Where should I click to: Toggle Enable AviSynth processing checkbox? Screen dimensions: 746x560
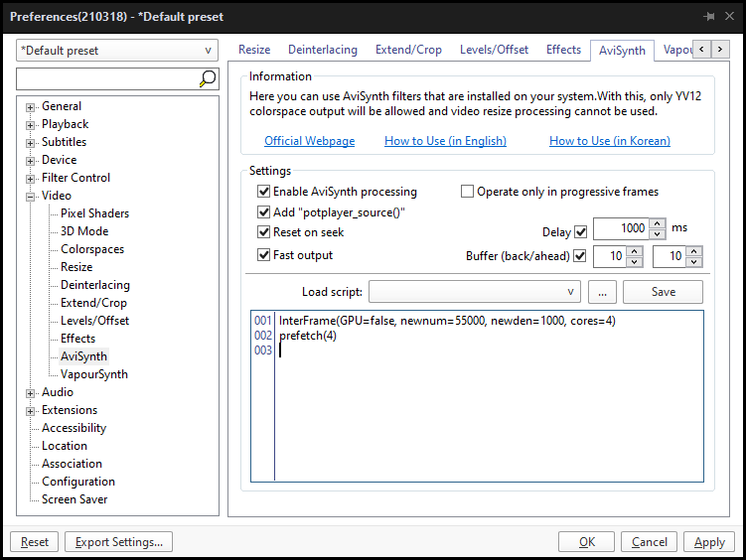tap(263, 191)
